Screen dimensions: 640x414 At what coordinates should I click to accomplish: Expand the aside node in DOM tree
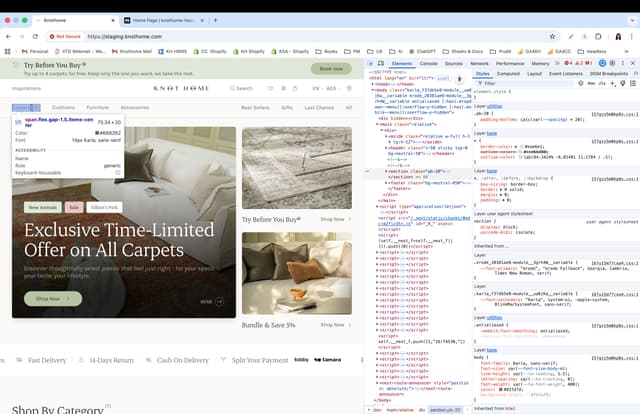click(x=386, y=136)
